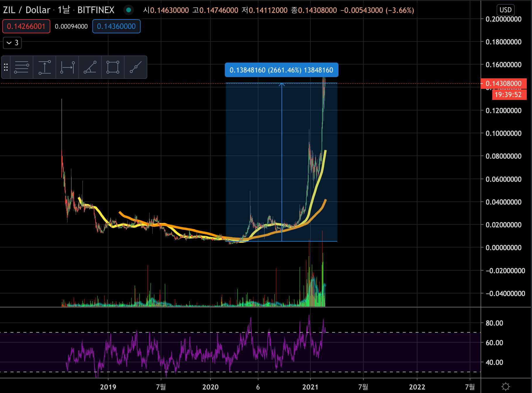The height and width of the screenshot is (393, 532).
Task: Click the close value 종0.14308000
Action: (x=314, y=10)
